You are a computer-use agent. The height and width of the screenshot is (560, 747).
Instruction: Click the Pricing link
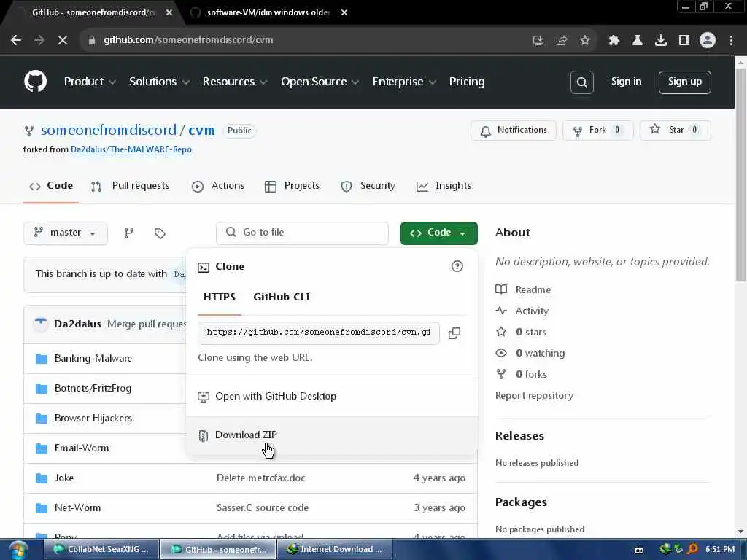click(x=467, y=82)
